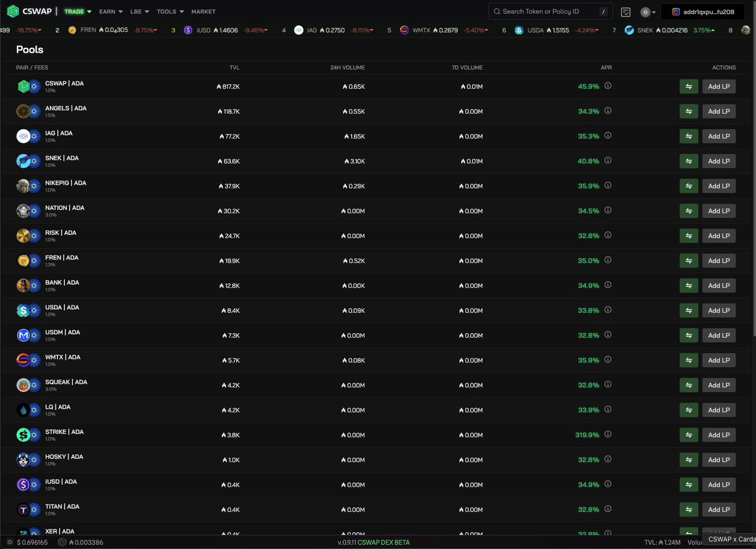The width and height of the screenshot is (756, 549).
Task: Click the 817.2K TVL value for CSWAP
Action: tap(228, 86)
